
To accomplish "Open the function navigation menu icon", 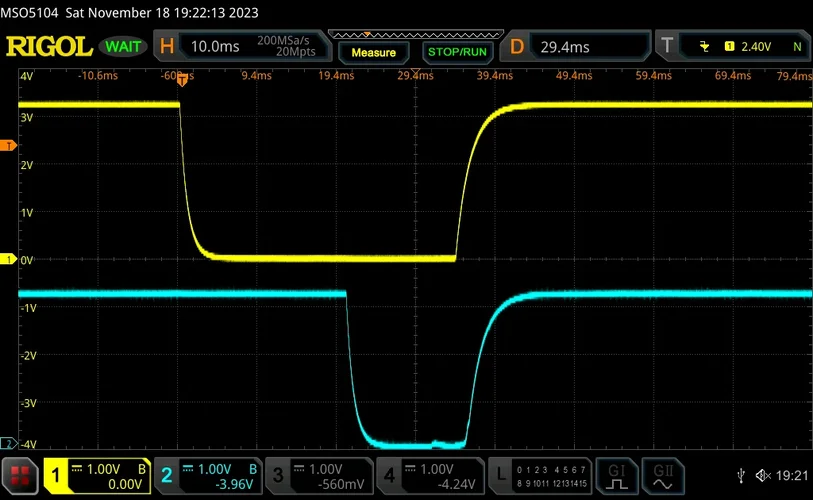I will point(20,475).
